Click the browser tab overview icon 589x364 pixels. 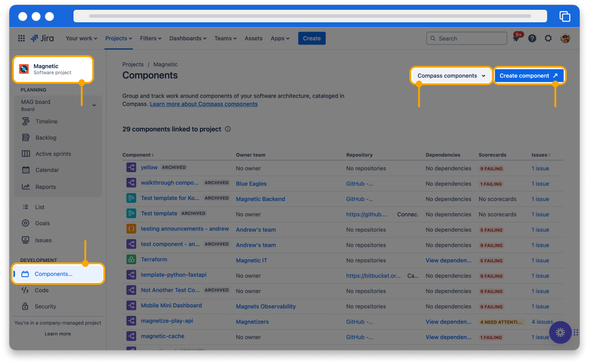(x=564, y=16)
